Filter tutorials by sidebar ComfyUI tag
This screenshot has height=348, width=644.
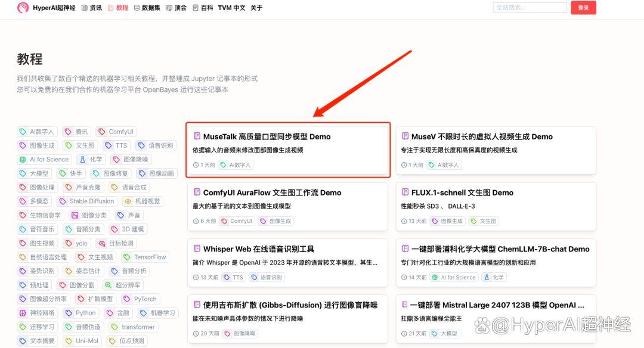pos(116,132)
